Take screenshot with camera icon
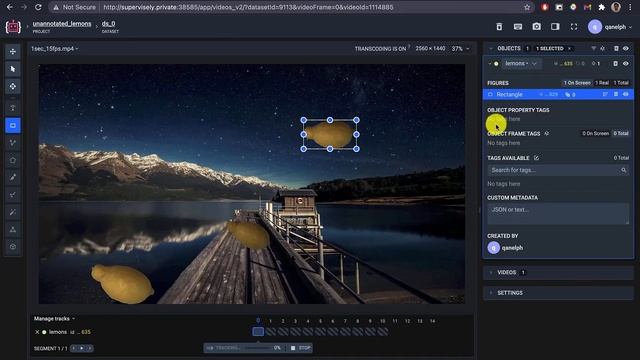The image size is (640, 360). [536, 27]
